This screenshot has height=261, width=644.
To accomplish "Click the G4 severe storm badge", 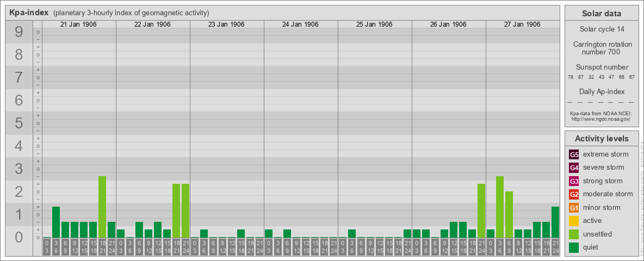I will click(574, 167).
